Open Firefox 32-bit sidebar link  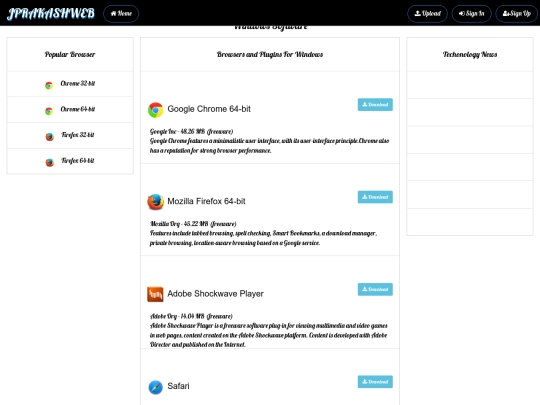(77, 135)
